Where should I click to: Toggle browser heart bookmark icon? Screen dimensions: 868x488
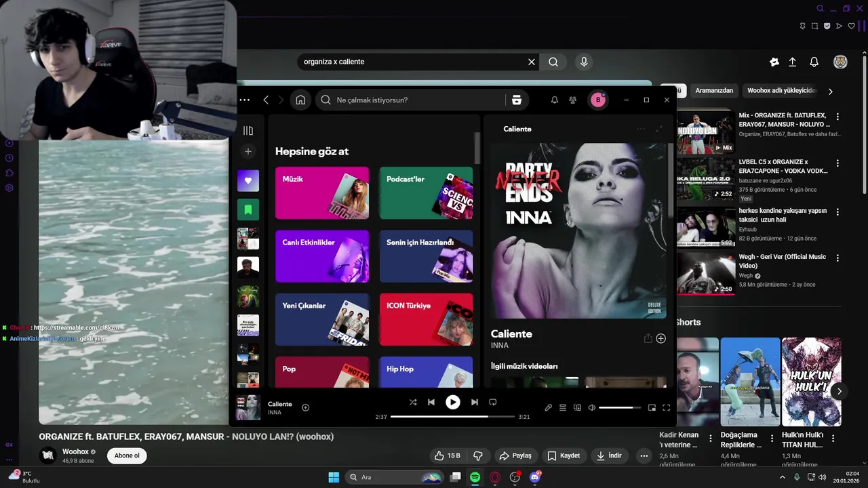(852, 26)
